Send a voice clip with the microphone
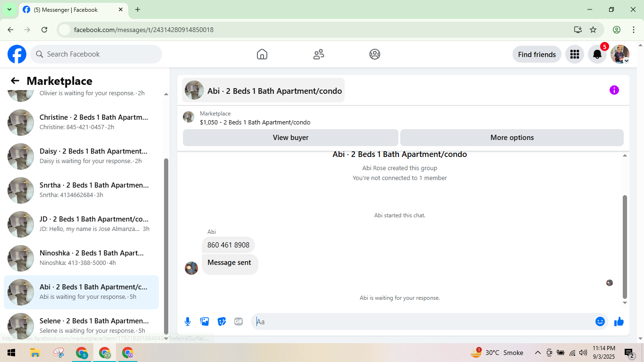Viewport: 644px width, 362px height. pos(188,321)
